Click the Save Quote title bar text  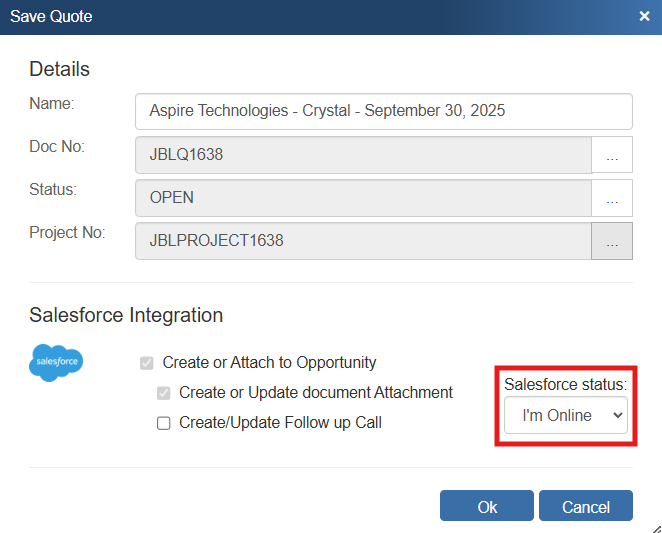[50, 16]
